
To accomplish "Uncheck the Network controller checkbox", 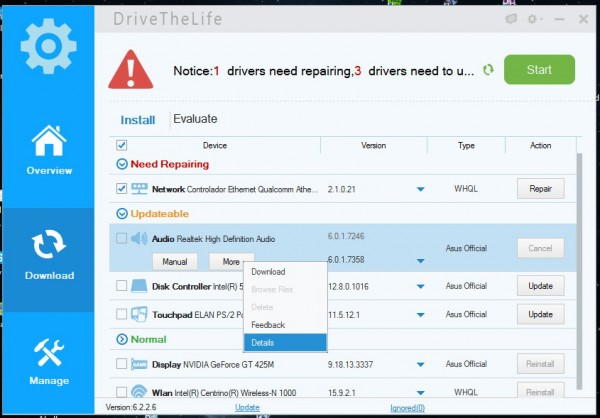I will pos(121,189).
